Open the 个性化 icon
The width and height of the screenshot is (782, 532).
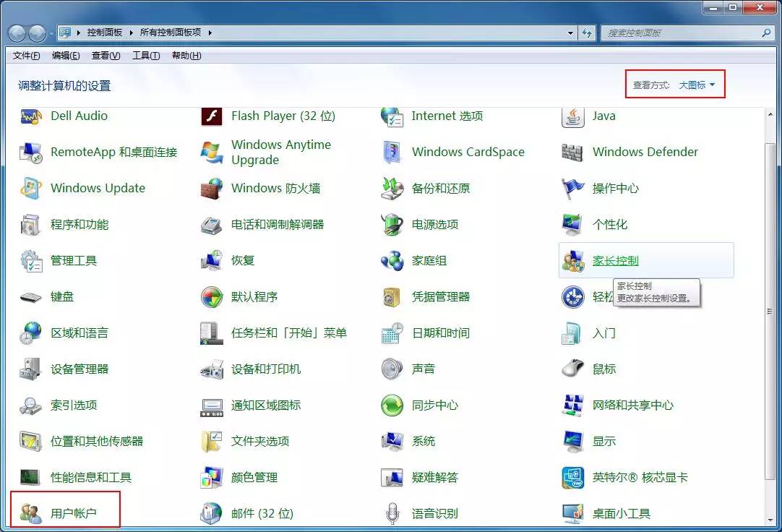pos(572,225)
